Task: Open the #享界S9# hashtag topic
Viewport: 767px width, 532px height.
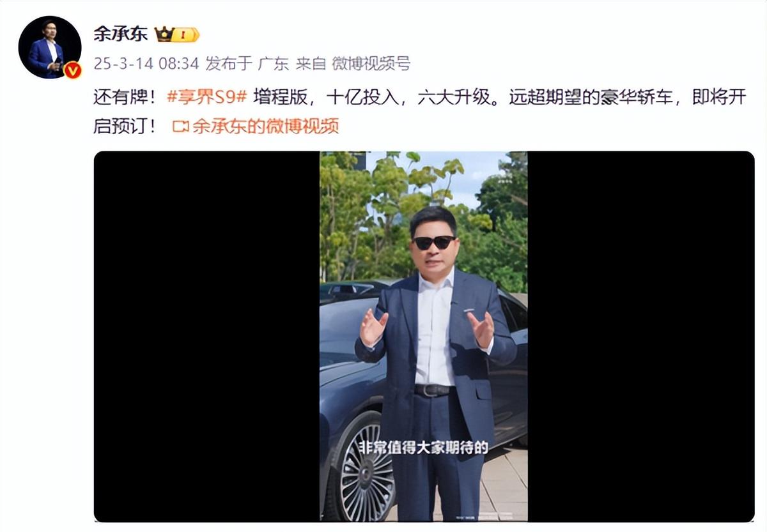Action: tap(206, 98)
